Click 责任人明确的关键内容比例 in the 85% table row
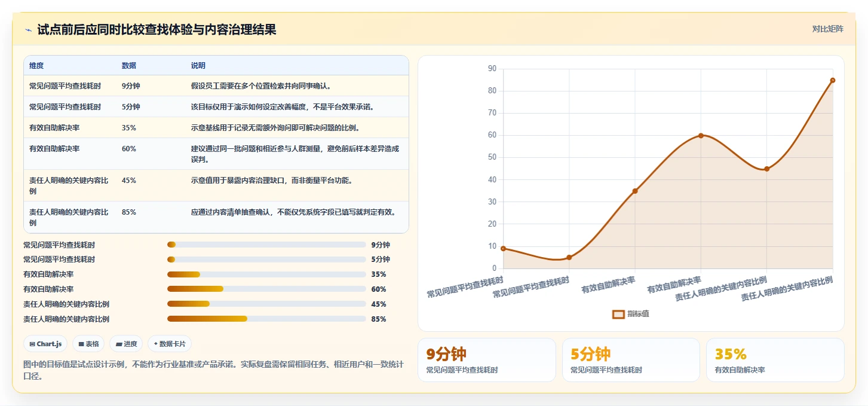Screen dimensions: 868x406 click(x=69, y=217)
